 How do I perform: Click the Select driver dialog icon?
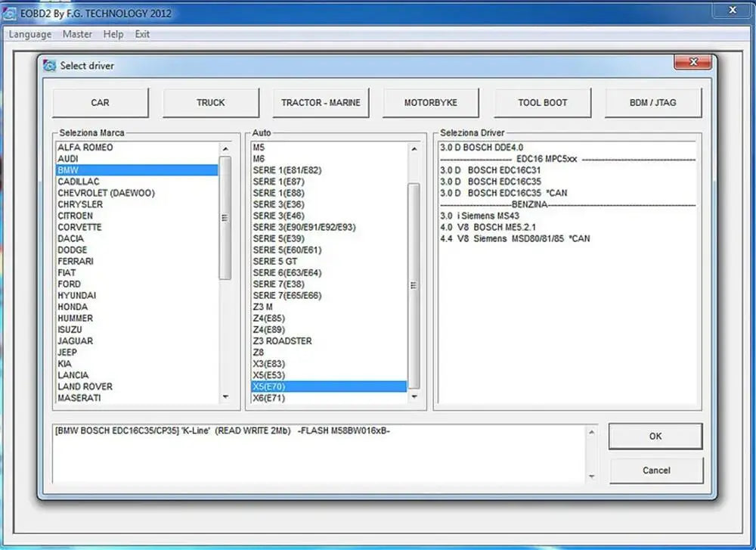(x=49, y=66)
